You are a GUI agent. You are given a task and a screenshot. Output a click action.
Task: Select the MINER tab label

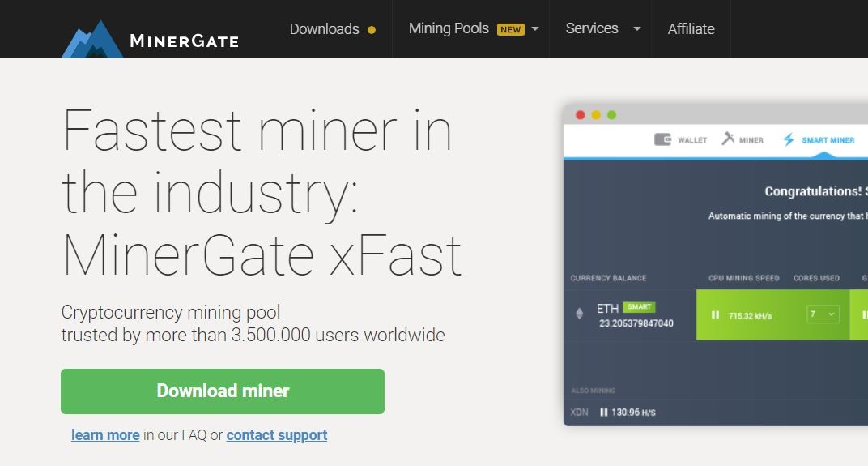[x=751, y=140]
